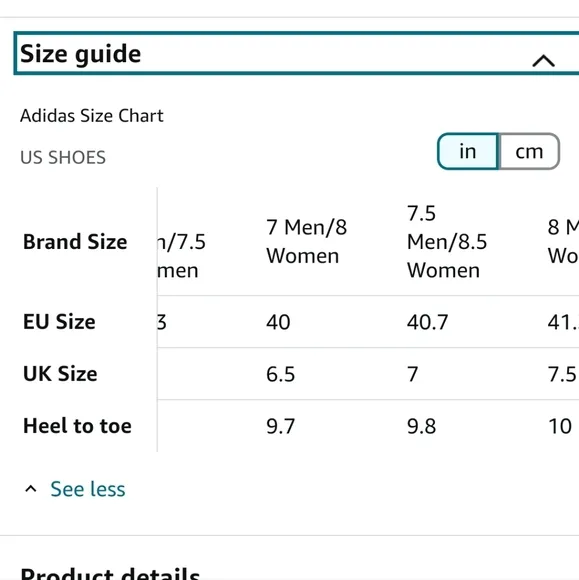Collapse the Size guide chevron icon
Screen dimensions: 579x580
click(543, 61)
